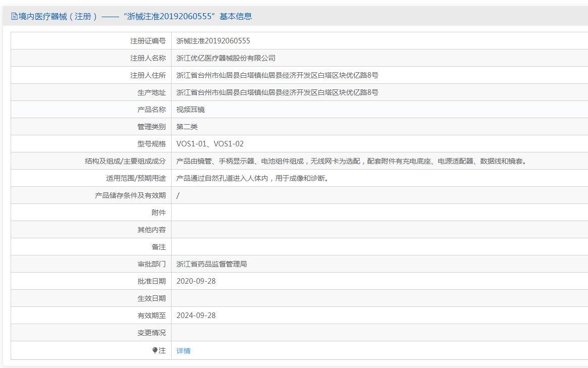Viewport: 588px width, 368px height.
Task: Click the 变更情况 label
Action: [151, 333]
